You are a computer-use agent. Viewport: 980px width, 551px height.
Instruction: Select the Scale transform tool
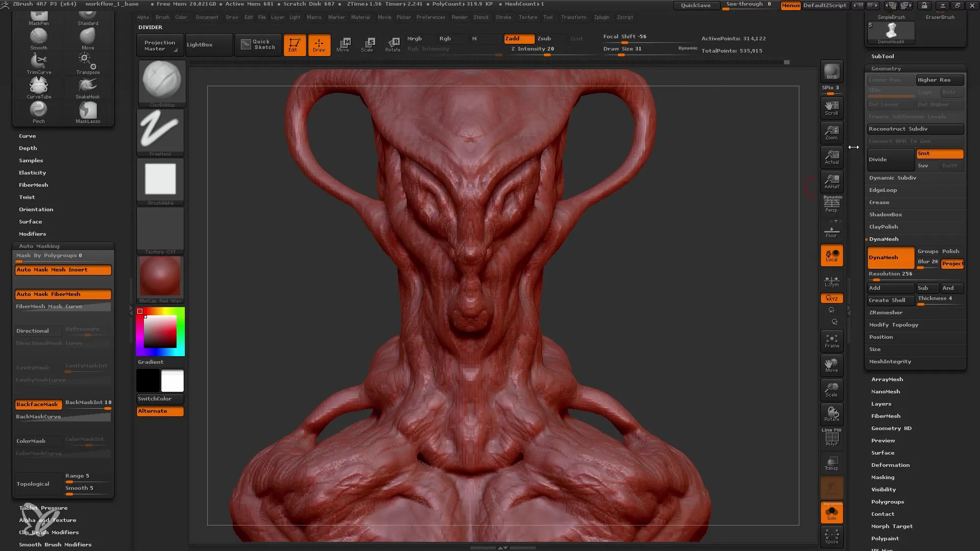(x=367, y=44)
